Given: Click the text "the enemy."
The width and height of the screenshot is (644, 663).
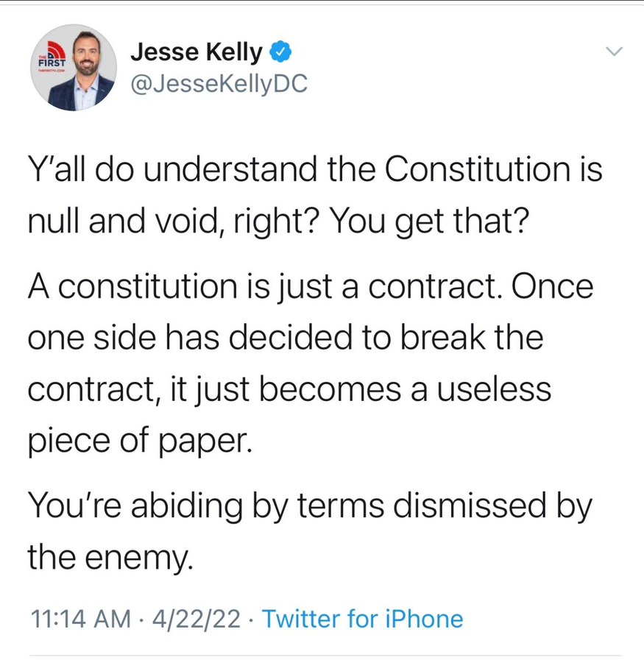Looking at the screenshot, I should [x=110, y=556].
